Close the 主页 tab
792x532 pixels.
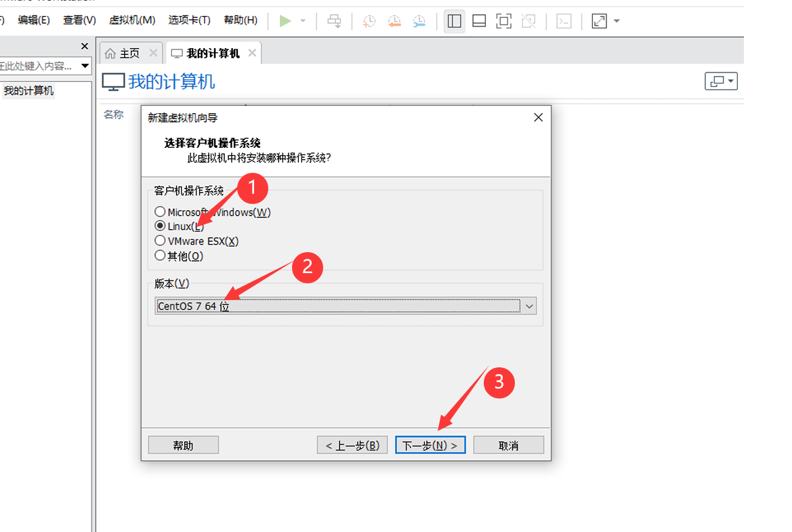(x=153, y=53)
